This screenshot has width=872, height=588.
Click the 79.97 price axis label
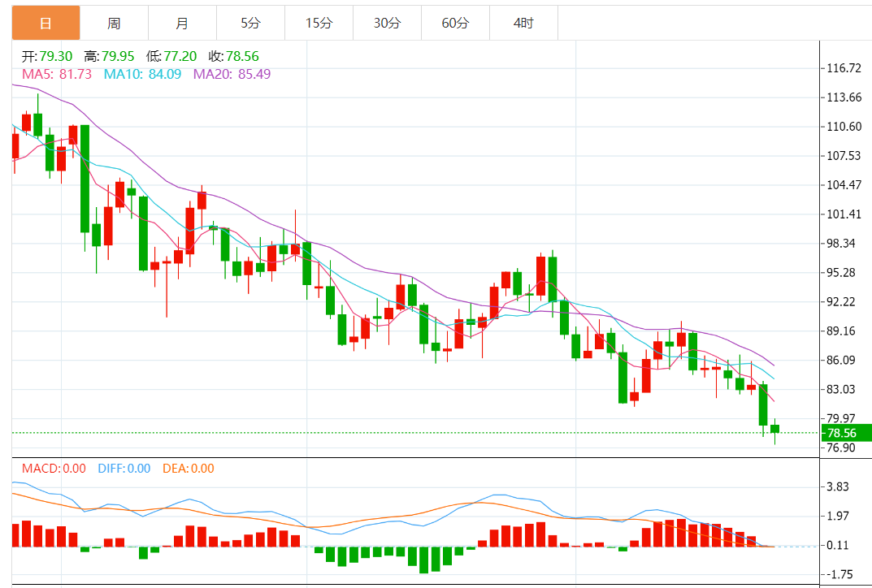pos(841,418)
